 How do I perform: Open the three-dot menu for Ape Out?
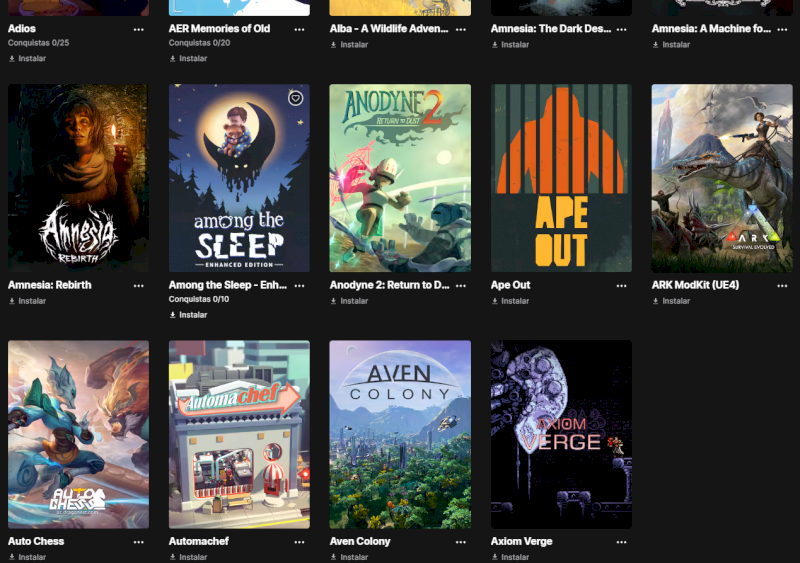(621, 286)
